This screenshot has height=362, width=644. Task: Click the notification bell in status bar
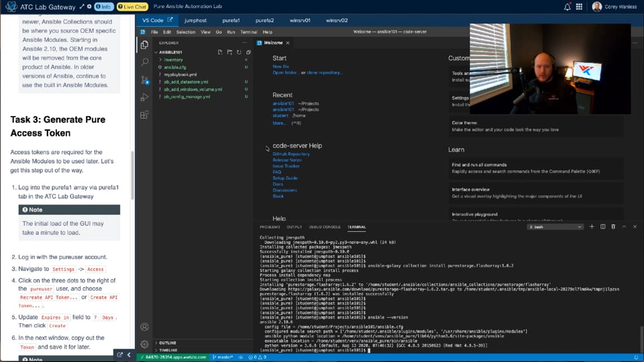tap(636, 357)
